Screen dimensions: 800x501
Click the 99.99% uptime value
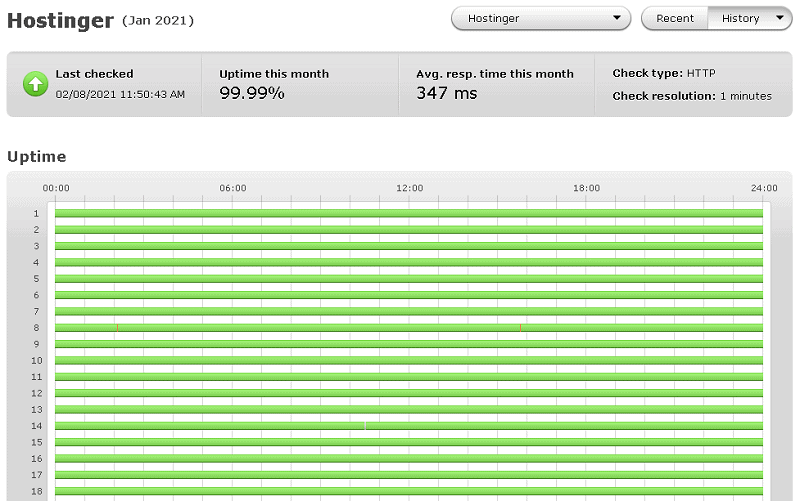tap(252, 93)
